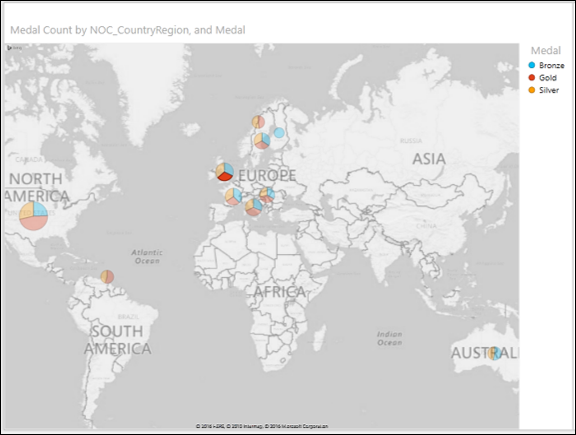
Task: Select the Bronze legend label
Action: point(551,65)
